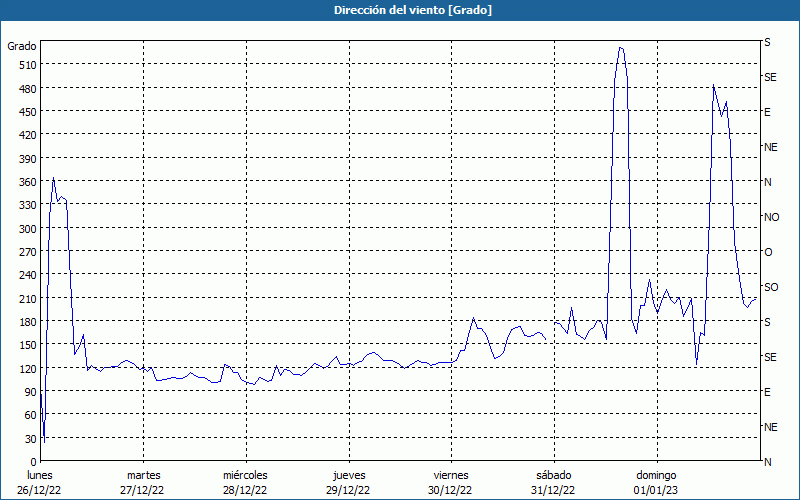
Task: Click the 180 degree label
Action: [x=28, y=322]
